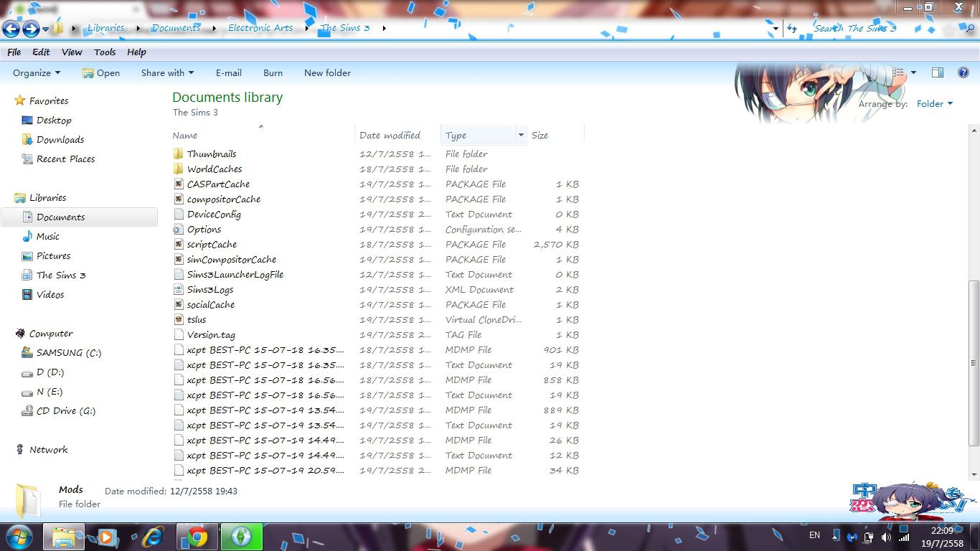Open D (D:) drive
This screenshot has height=551, width=980.
(x=50, y=372)
